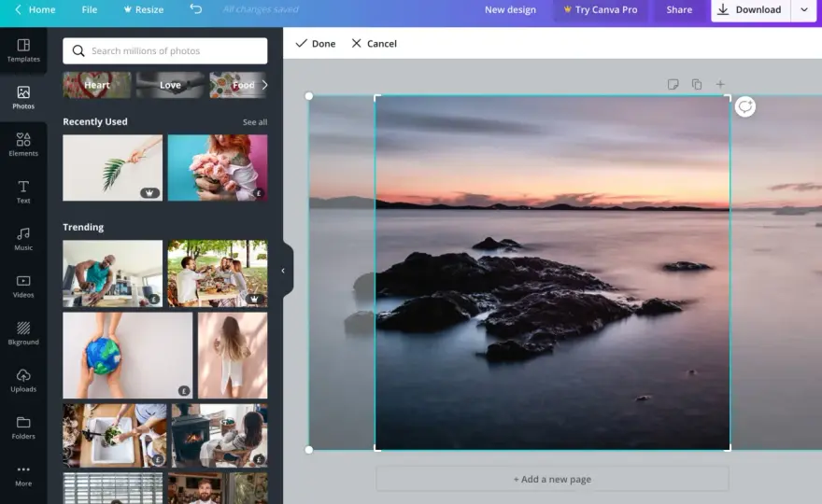Click the Download button
The height and width of the screenshot is (504, 822).
click(x=751, y=9)
